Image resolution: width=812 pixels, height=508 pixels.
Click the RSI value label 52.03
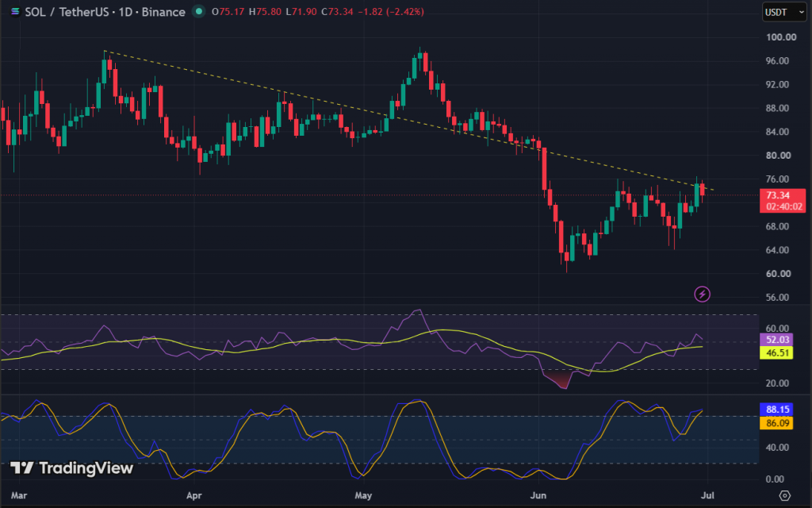click(776, 340)
